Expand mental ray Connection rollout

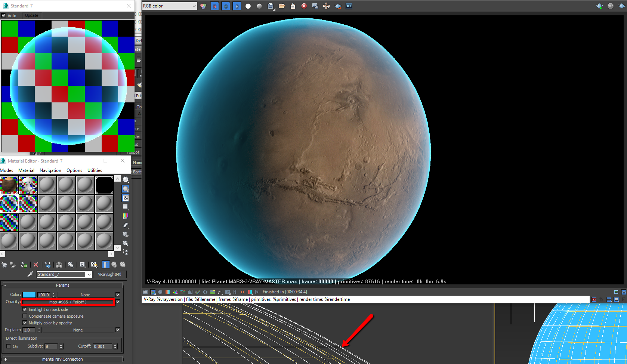point(63,359)
